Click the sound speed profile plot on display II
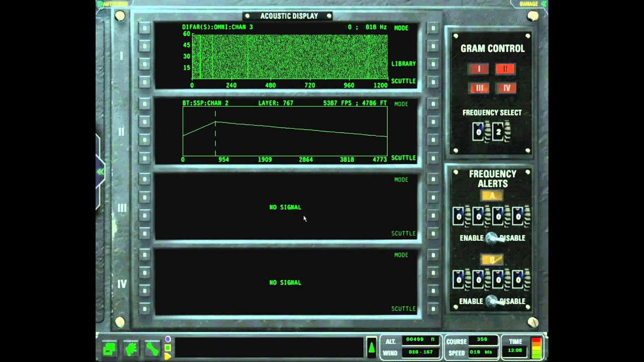Image resolution: width=644 pixels, height=362 pixels. click(285, 131)
